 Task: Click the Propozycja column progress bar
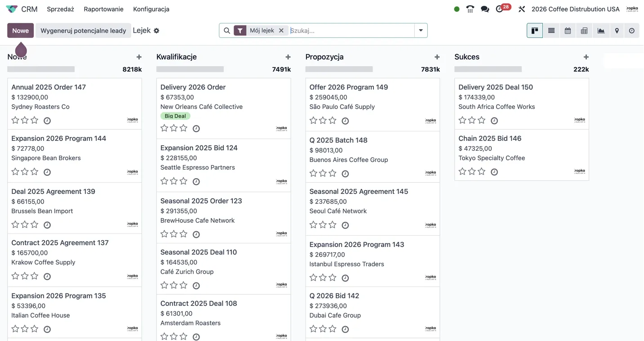pyautogui.click(x=339, y=69)
